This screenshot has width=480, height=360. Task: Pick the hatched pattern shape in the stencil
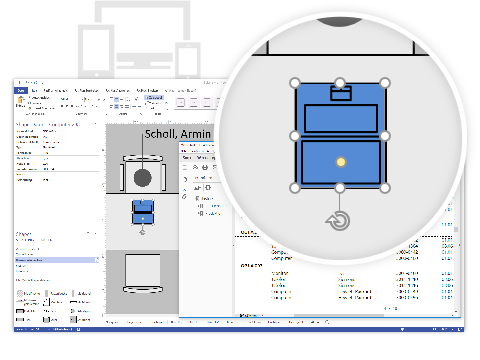[x=20, y=293]
